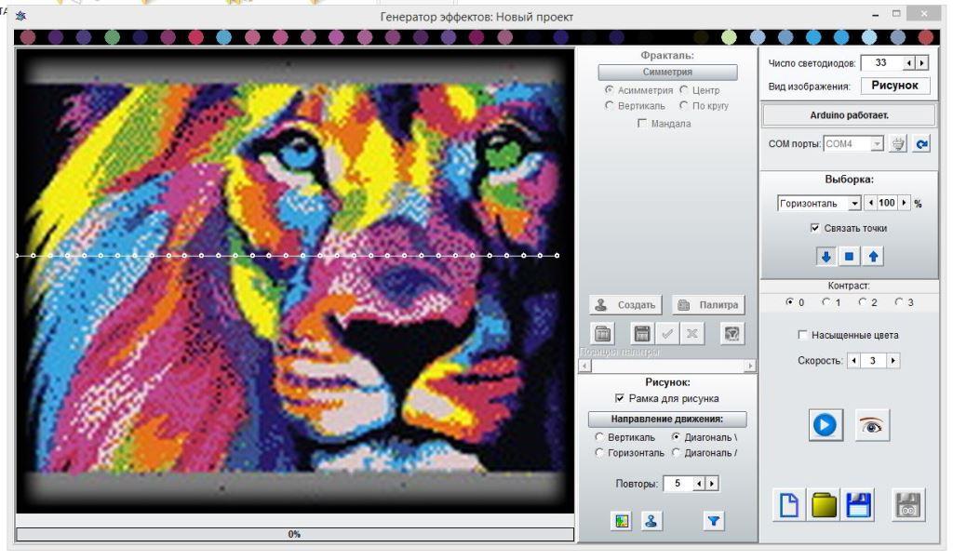Click the blue stop square in Выборка
The height and width of the screenshot is (560, 953).
click(x=849, y=257)
